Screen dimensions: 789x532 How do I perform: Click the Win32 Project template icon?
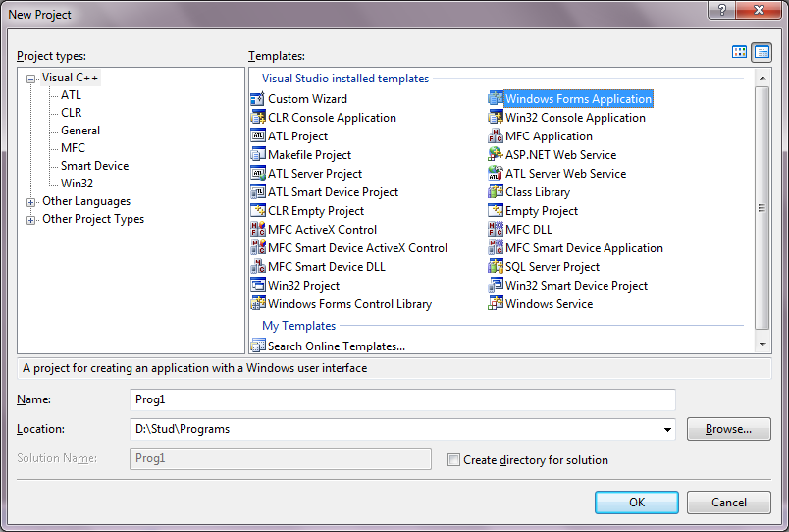tap(258, 285)
